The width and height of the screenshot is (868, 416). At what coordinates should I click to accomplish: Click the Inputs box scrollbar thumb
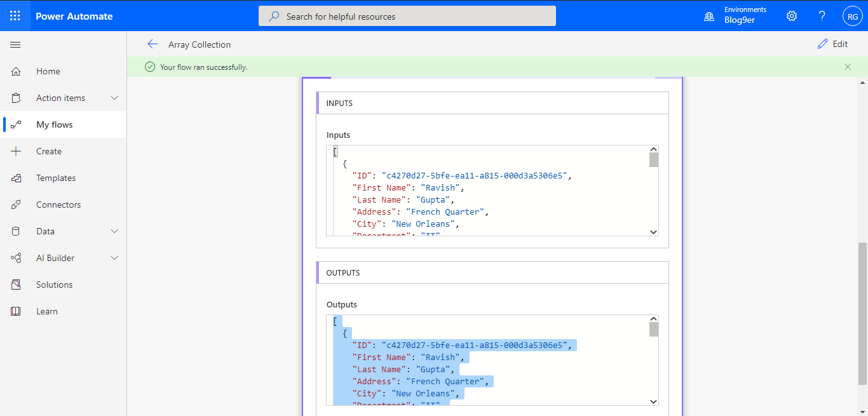coord(654,159)
